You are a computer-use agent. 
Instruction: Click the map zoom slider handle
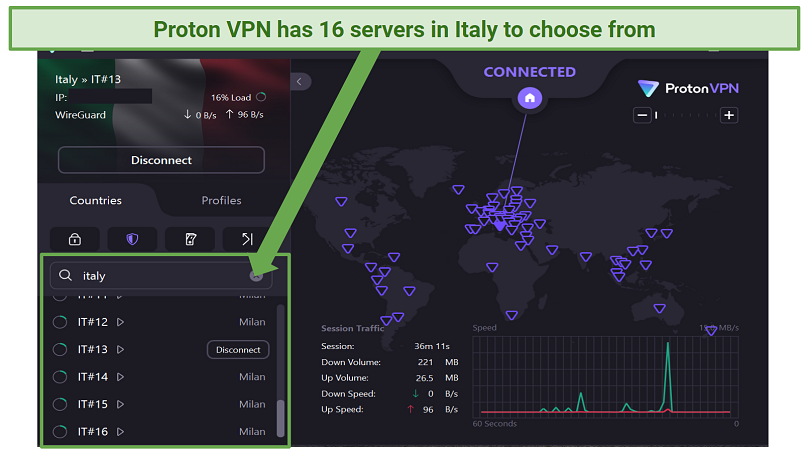(x=656, y=115)
